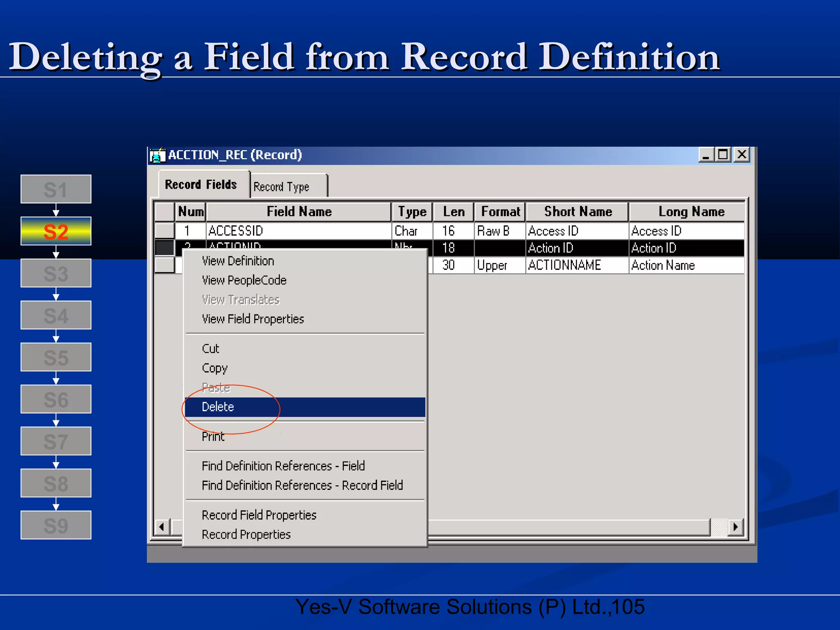The image size is (840, 630).
Task: Click the Short Name column header
Action: 577,212
